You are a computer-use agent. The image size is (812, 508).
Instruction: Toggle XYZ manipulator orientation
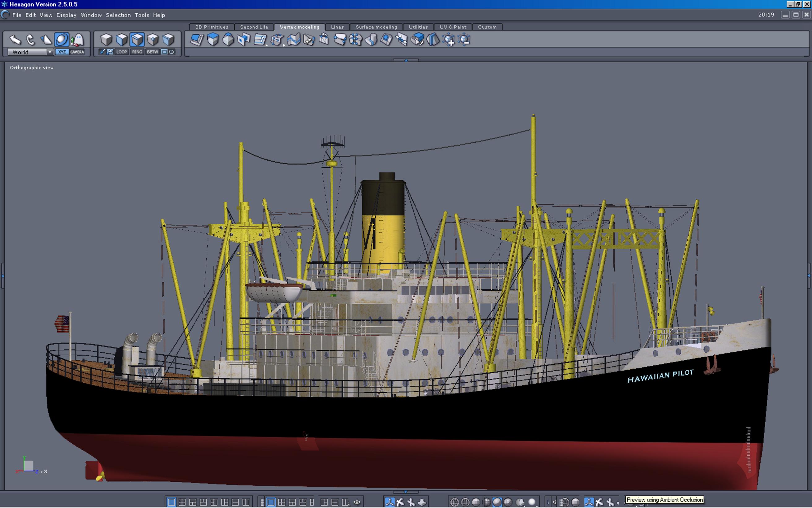pos(62,52)
